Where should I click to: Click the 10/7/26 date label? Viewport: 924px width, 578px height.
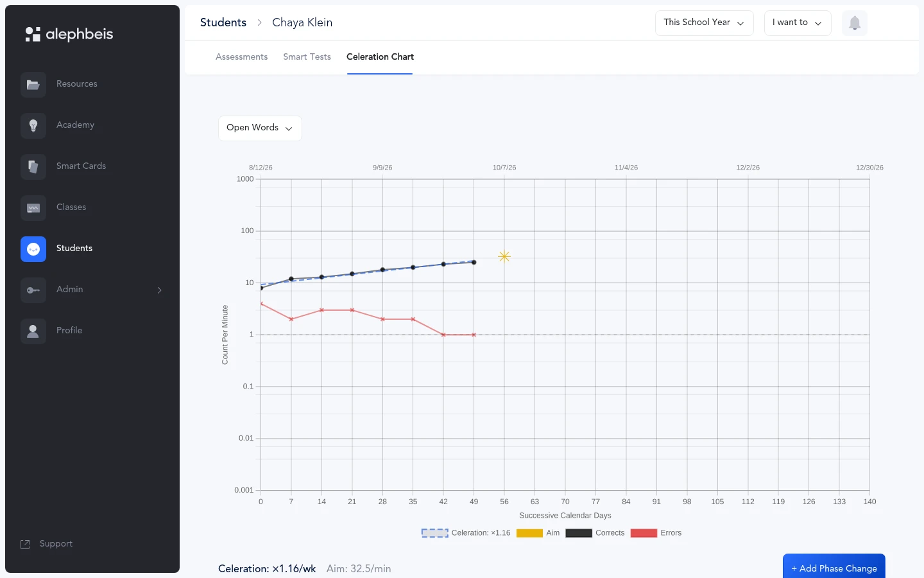[x=504, y=168]
